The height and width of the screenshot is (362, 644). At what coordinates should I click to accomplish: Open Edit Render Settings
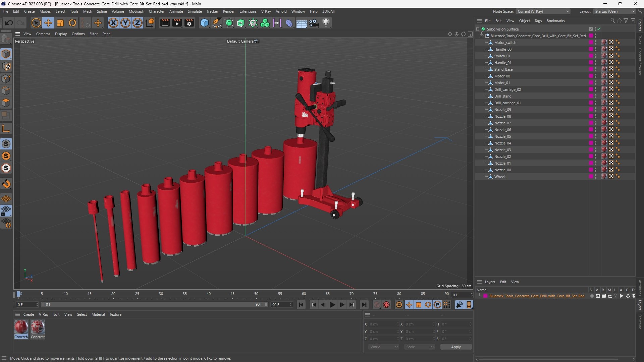coord(189,23)
